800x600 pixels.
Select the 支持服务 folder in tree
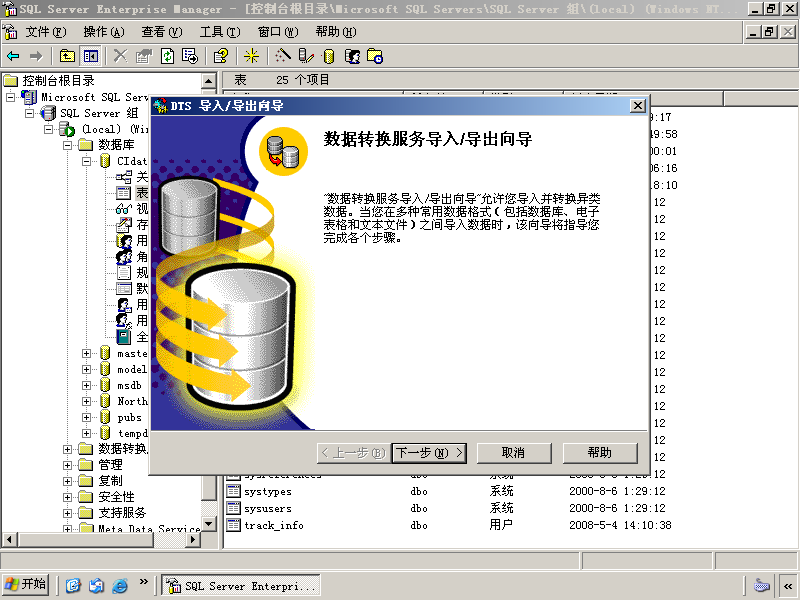[122, 513]
